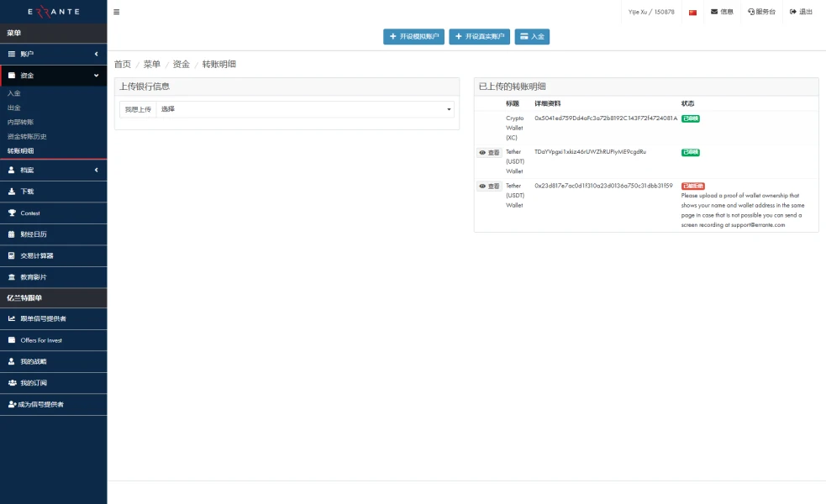
Task: Click 退出 to log out
Action: [801, 12]
